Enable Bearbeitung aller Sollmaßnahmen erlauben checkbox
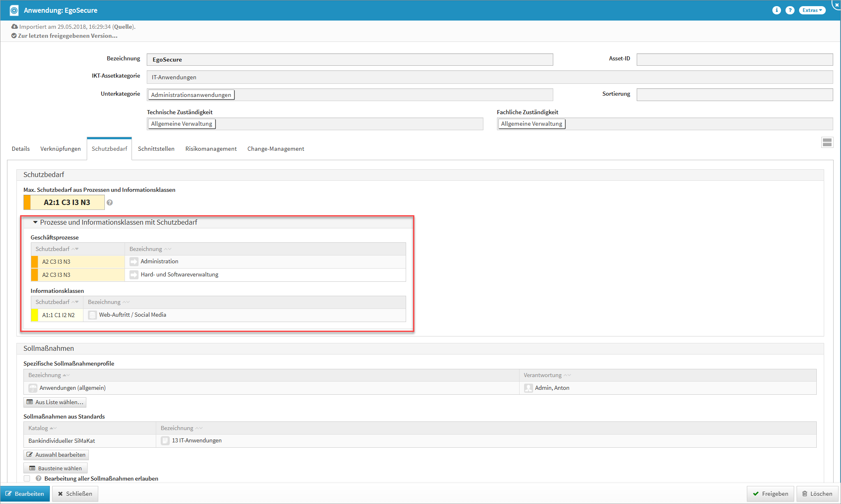Image resolution: width=841 pixels, height=504 pixels. 27,479
